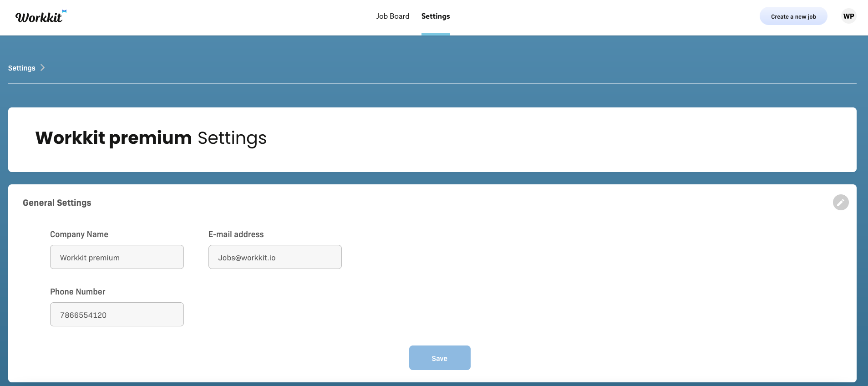Screen dimensions: 868x386
Task: Click the breadcrumb chevron after Settings
Action: click(x=42, y=68)
